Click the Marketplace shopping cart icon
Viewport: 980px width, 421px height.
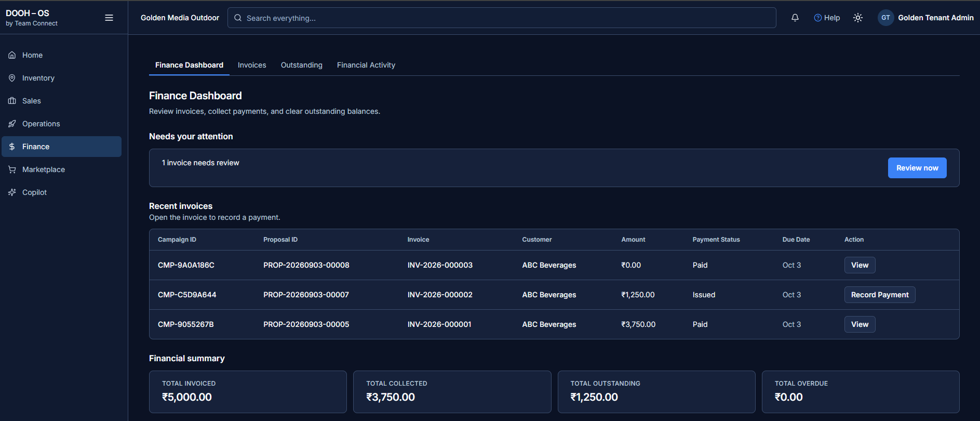12,169
